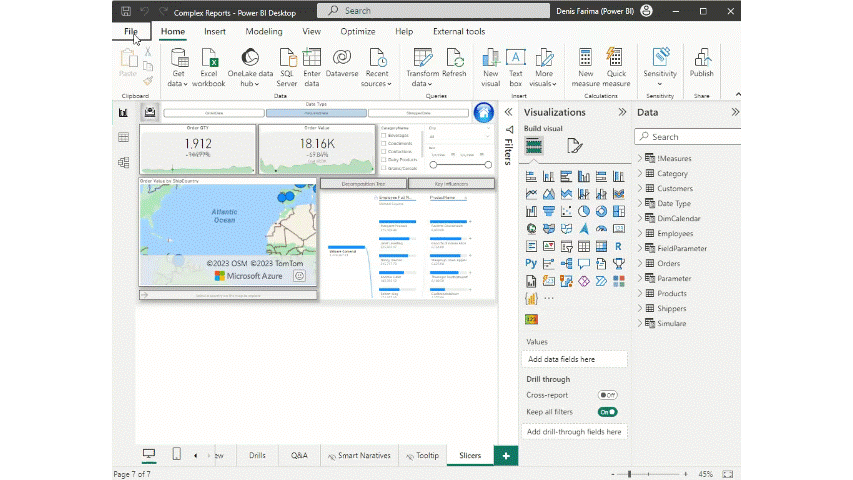Open the Format visual pane icon
The image size is (853, 480).
pos(574,146)
